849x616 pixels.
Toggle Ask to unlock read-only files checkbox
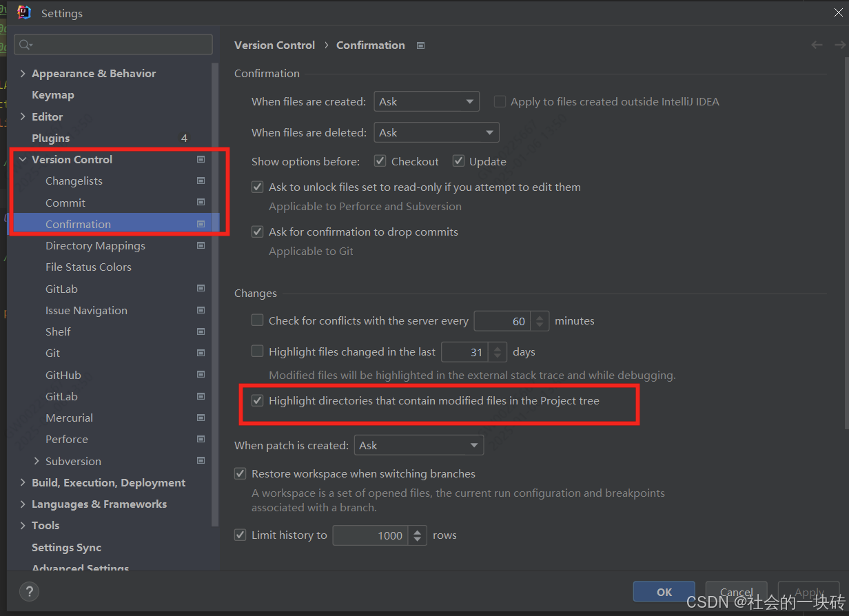tap(257, 187)
